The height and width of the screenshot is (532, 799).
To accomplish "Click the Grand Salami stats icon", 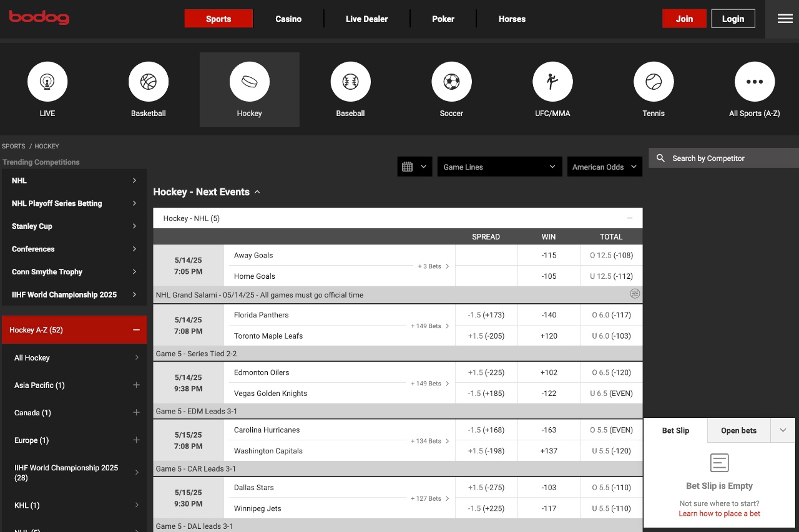I will (x=635, y=294).
